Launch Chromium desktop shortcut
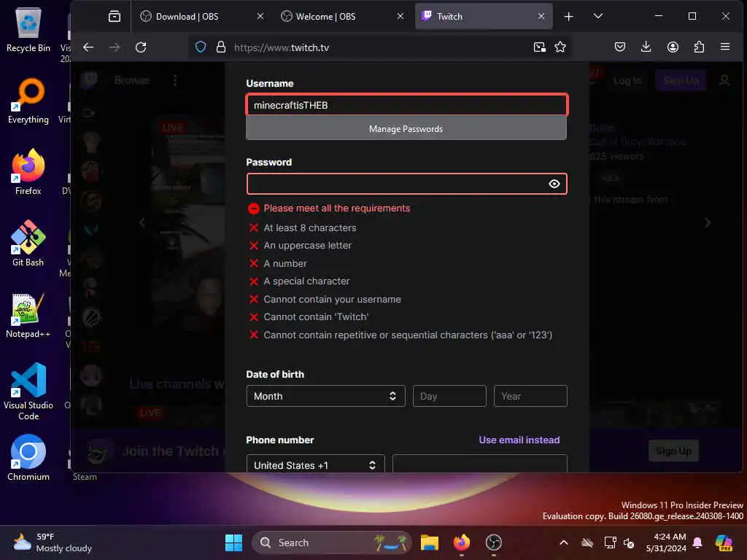This screenshot has height=560, width=747. [x=28, y=458]
